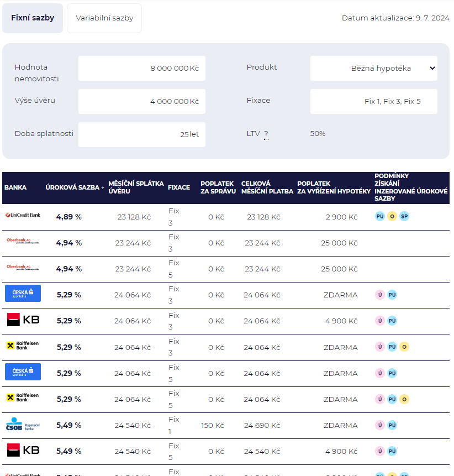Click the Banka column header
Image resolution: width=454 pixels, height=476 pixels.
[15, 187]
